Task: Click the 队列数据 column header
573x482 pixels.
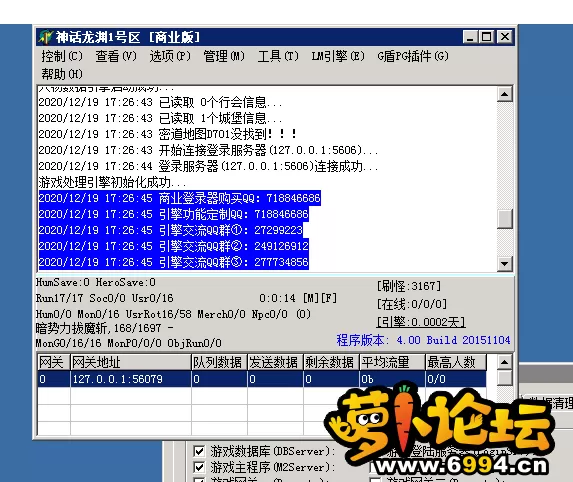Action: coord(219,362)
